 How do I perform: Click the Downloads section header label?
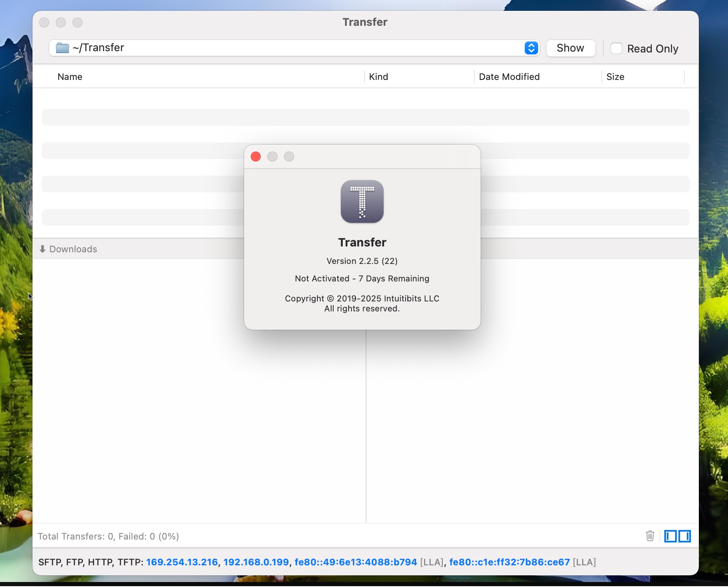pyautogui.click(x=73, y=249)
